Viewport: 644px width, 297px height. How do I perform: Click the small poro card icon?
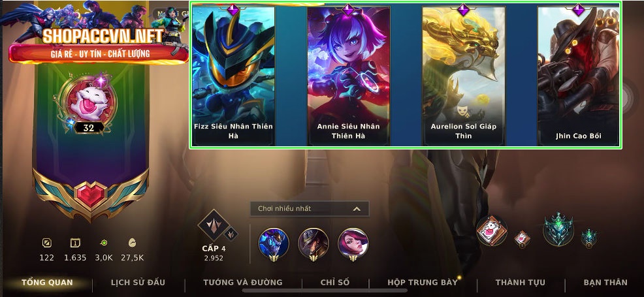(523, 239)
